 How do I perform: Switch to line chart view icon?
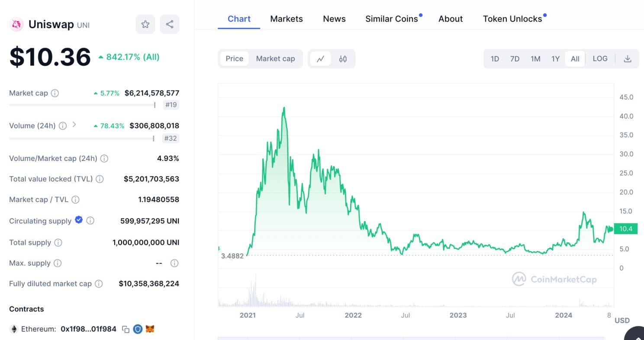click(x=320, y=59)
